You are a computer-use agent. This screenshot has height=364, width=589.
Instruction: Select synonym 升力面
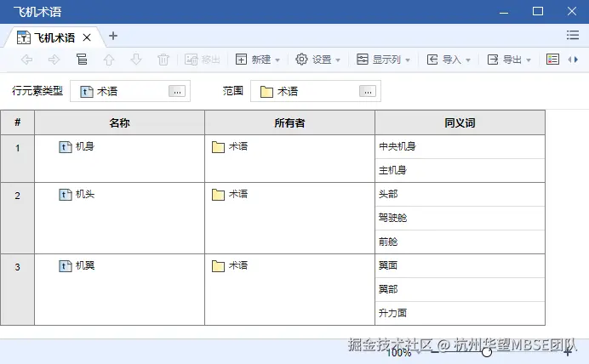tap(392, 313)
